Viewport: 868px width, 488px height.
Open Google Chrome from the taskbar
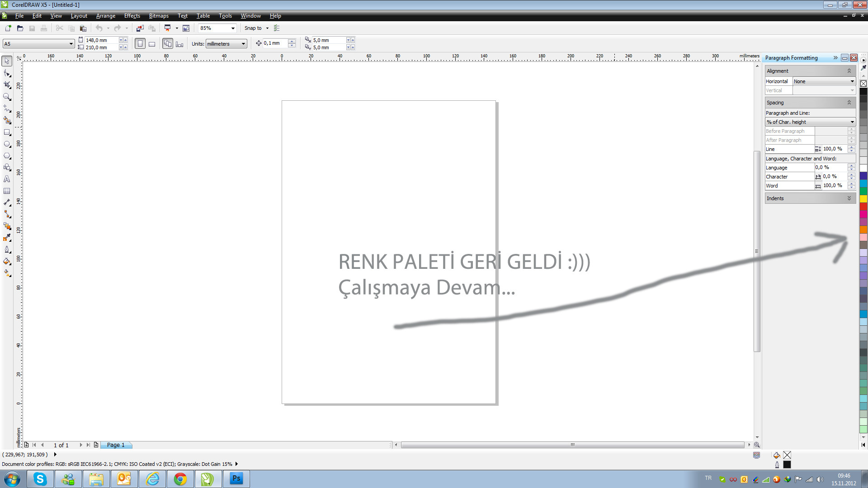coord(180,479)
